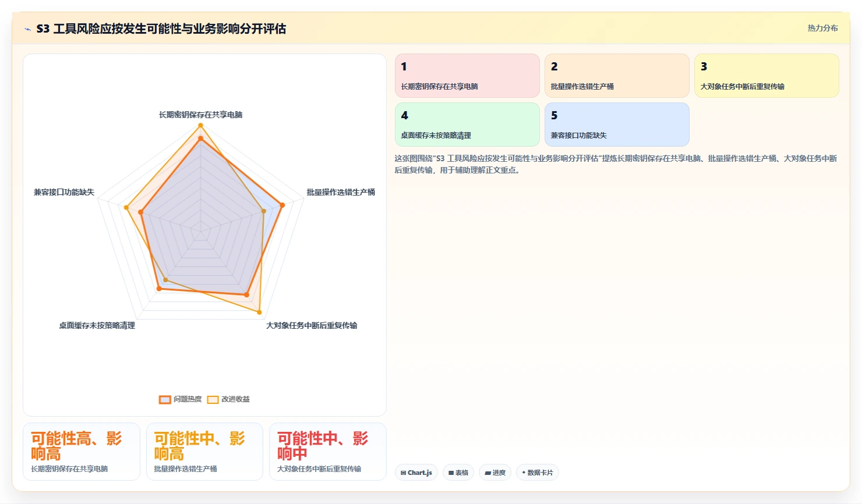Click radar axis label 长期密钥保存在共享电脑

point(200,115)
